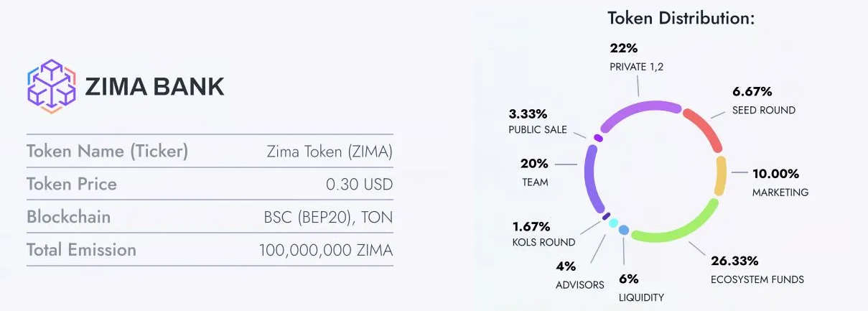Click the Token Distribution heading
The image size is (868, 311).
pyautogui.click(x=681, y=18)
